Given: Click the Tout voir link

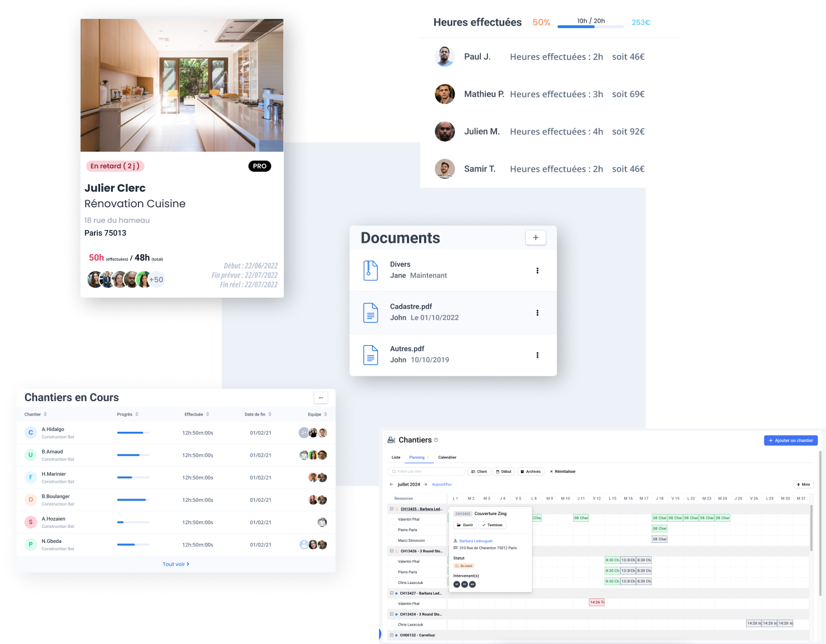Looking at the screenshot, I should [x=176, y=564].
